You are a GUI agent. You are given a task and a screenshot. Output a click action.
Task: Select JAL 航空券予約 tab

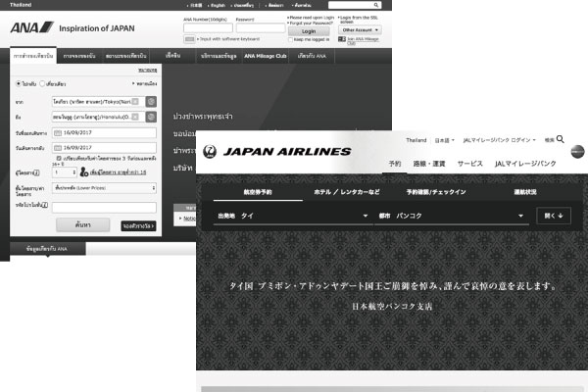point(258,192)
